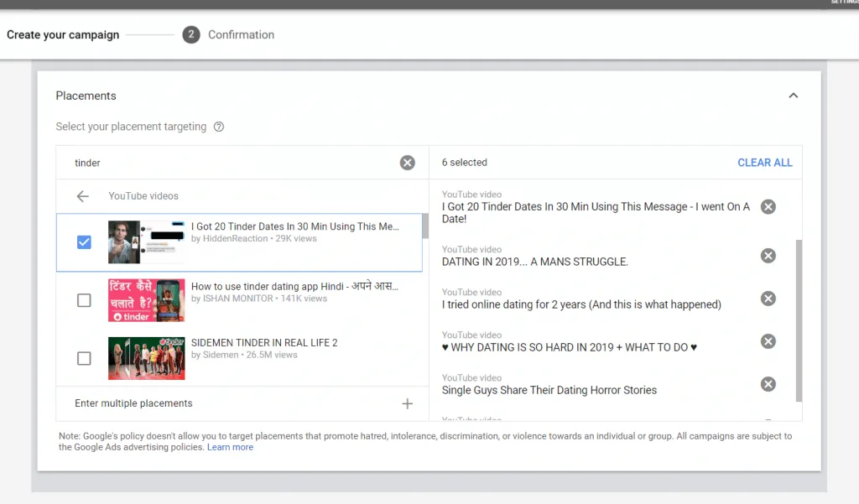This screenshot has height=504, width=859.
Task: Uncheck the 'I Got 20 Tinder Dates' video
Action: (84, 242)
